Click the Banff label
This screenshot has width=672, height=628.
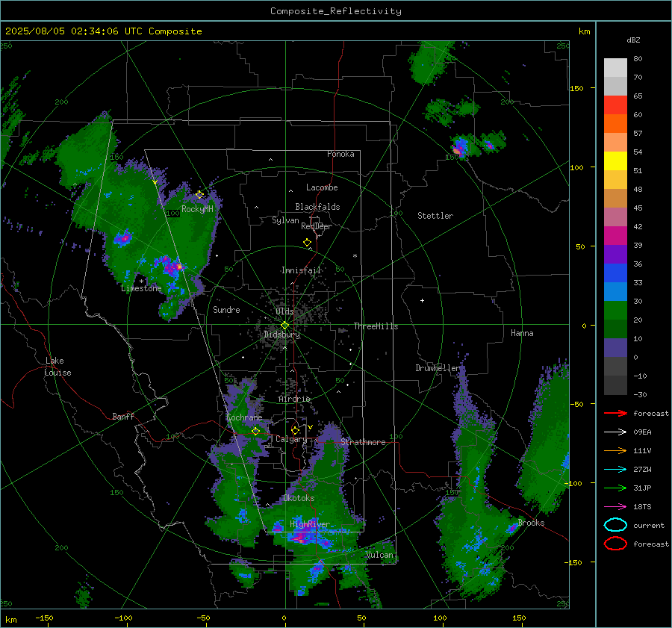click(x=123, y=416)
